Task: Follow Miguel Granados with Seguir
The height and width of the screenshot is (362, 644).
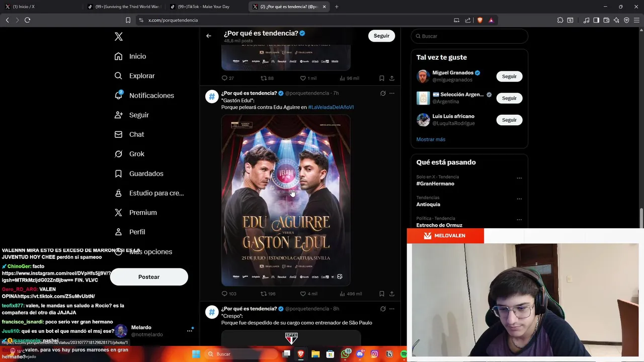Action: point(509,76)
